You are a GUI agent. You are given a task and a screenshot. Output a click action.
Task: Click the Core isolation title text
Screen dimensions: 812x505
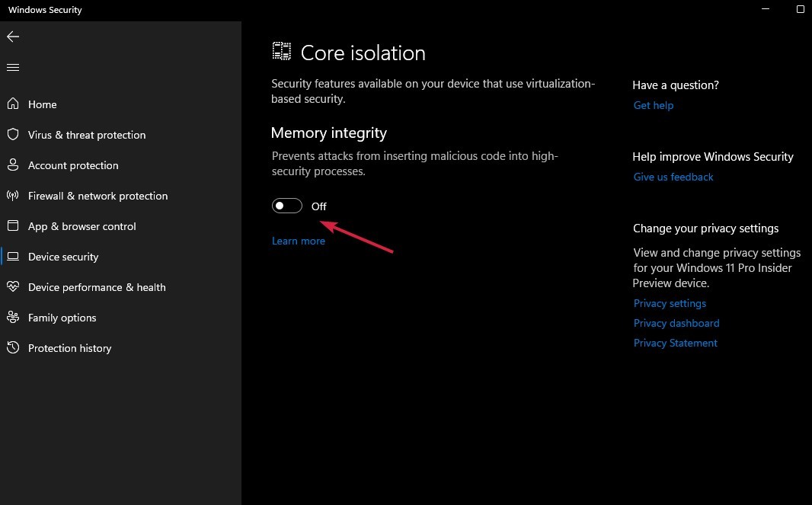pos(363,53)
